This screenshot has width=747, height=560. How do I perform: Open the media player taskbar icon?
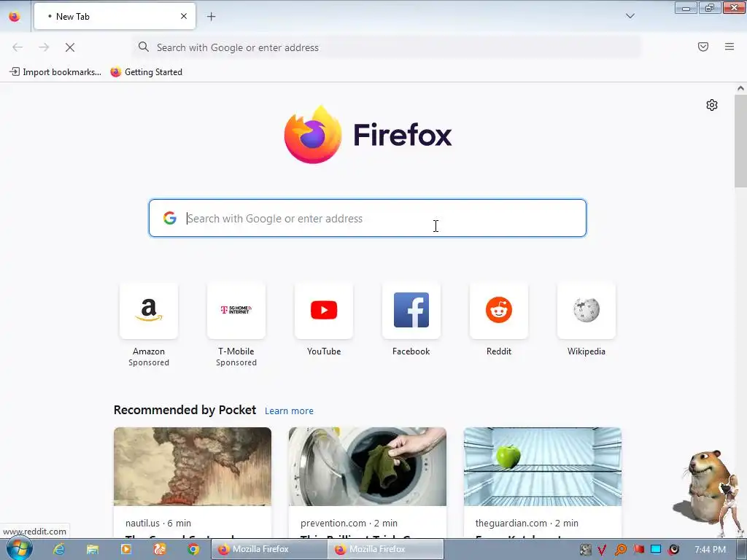[x=126, y=549]
